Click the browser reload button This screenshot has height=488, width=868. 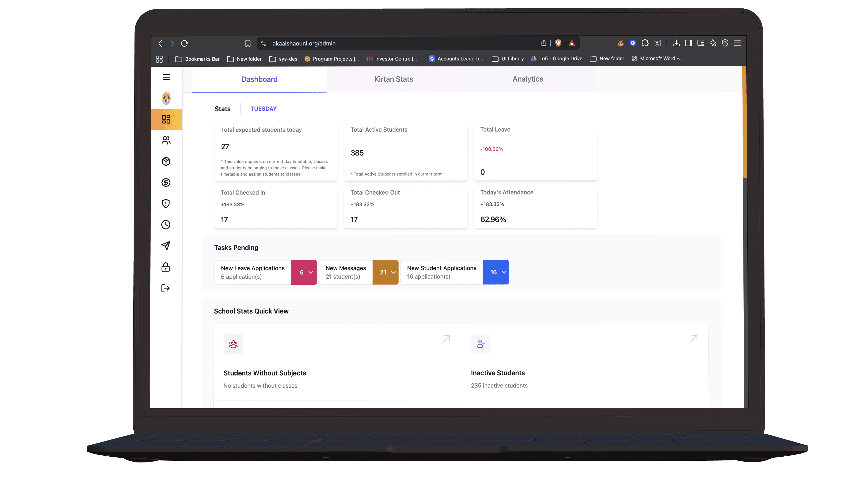pos(184,43)
